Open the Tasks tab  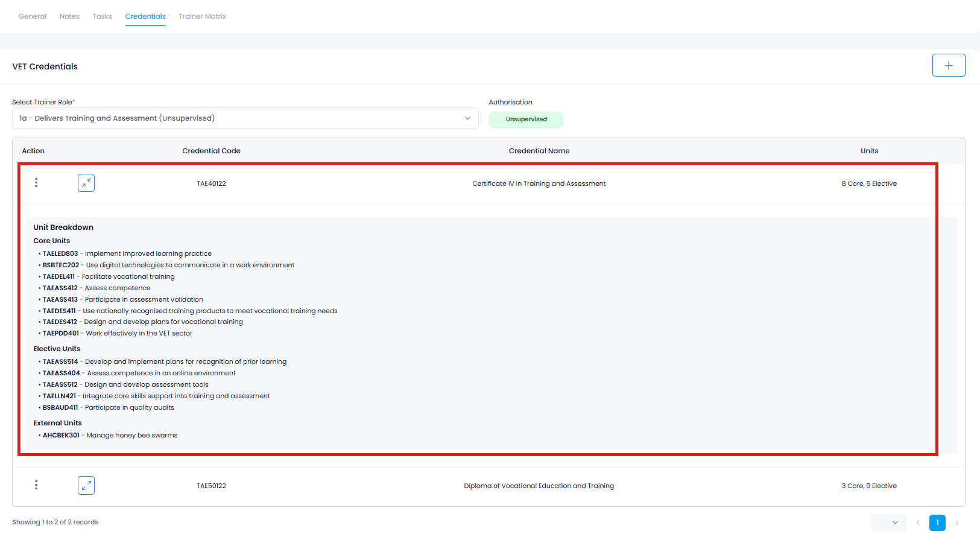pyautogui.click(x=102, y=16)
